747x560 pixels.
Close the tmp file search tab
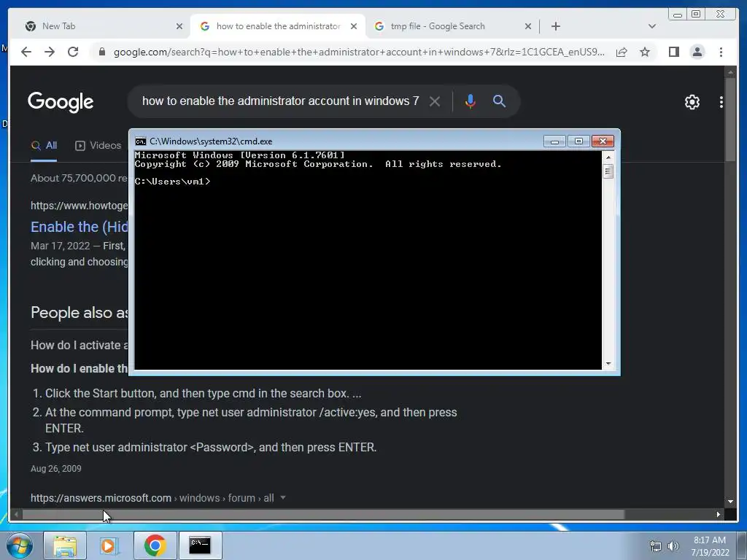528,26
